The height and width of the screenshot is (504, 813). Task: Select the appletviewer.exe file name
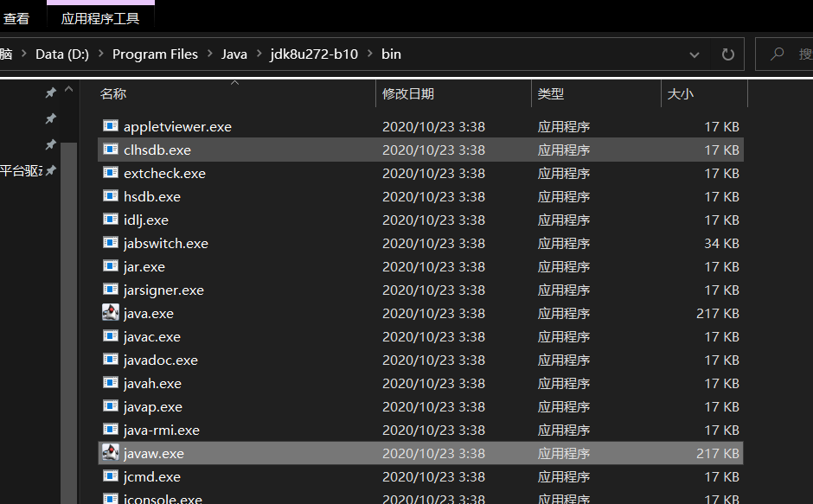pyautogui.click(x=177, y=126)
